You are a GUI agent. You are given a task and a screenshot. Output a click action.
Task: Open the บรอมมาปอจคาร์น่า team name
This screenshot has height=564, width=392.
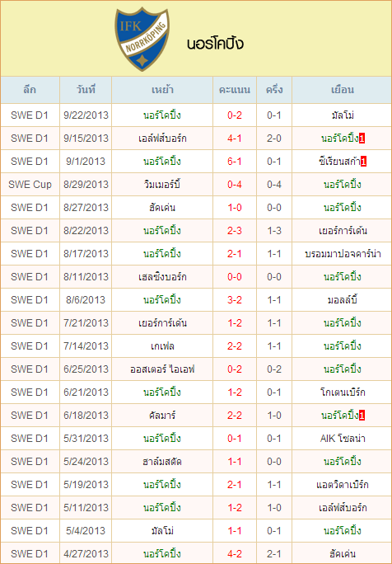coord(343,254)
